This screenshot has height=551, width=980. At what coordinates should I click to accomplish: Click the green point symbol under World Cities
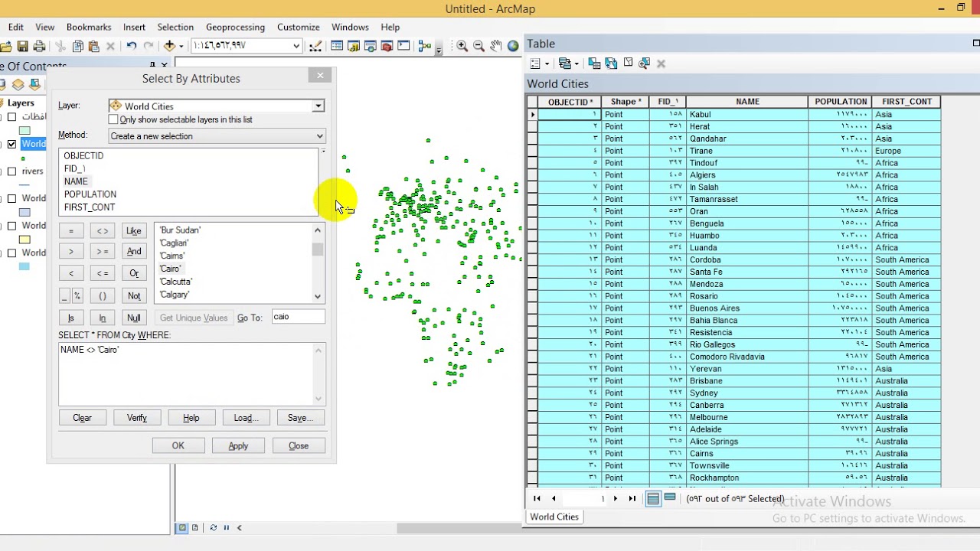coord(23,158)
